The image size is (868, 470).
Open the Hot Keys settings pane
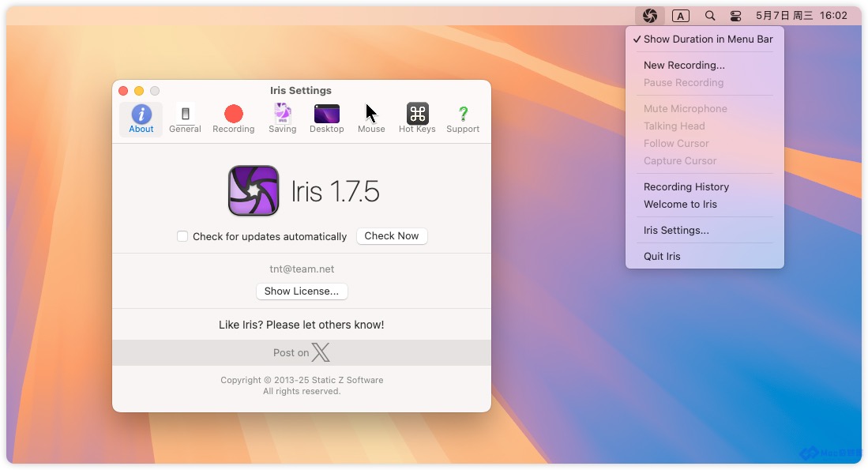pos(417,119)
